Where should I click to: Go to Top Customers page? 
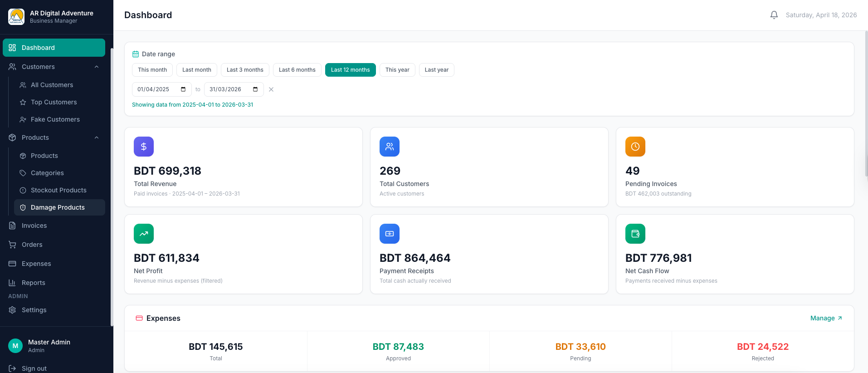click(x=59, y=102)
